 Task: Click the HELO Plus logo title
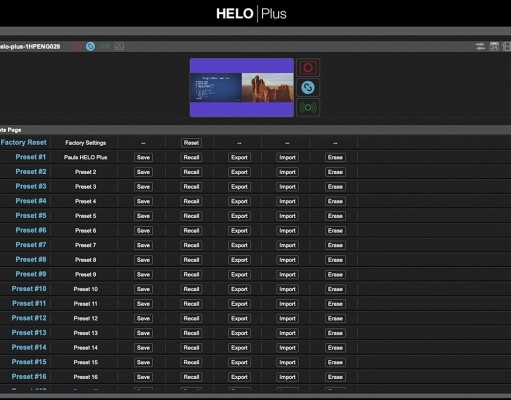(x=251, y=14)
